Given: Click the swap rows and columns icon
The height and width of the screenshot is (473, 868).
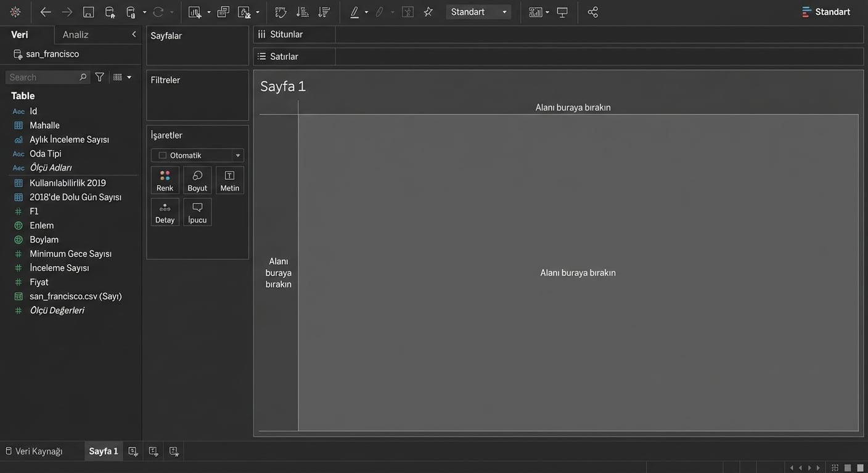Looking at the screenshot, I should tap(281, 12).
